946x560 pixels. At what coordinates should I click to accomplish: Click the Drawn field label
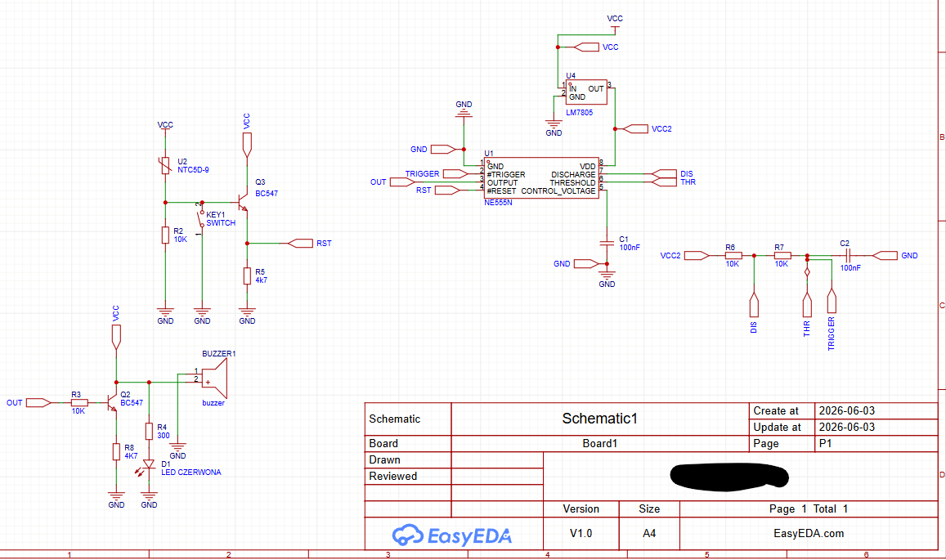point(385,459)
